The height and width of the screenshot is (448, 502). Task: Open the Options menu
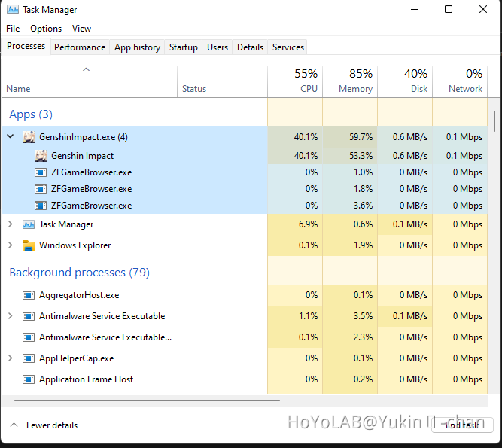click(46, 29)
